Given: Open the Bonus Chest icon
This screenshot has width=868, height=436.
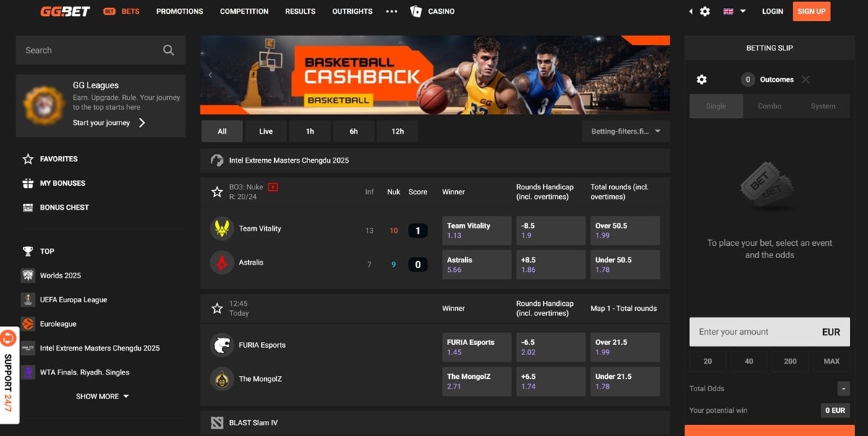Looking at the screenshot, I should coord(28,208).
